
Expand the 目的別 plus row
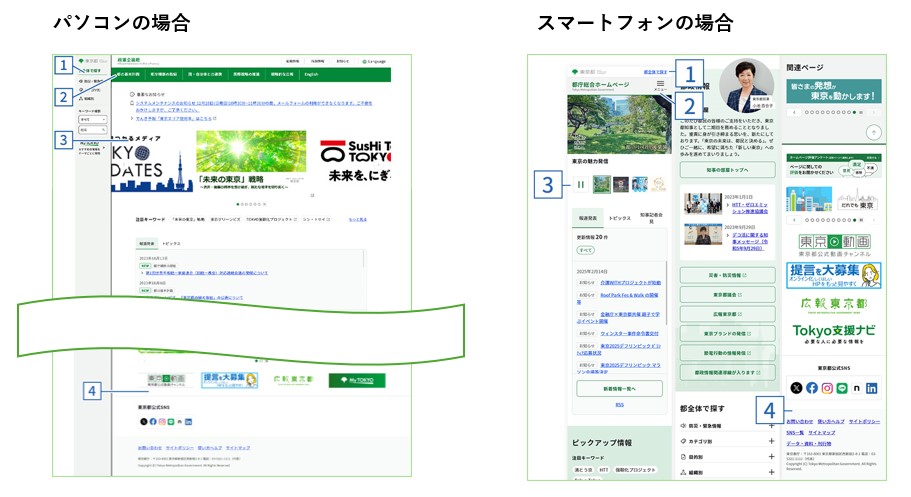point(727,457)
